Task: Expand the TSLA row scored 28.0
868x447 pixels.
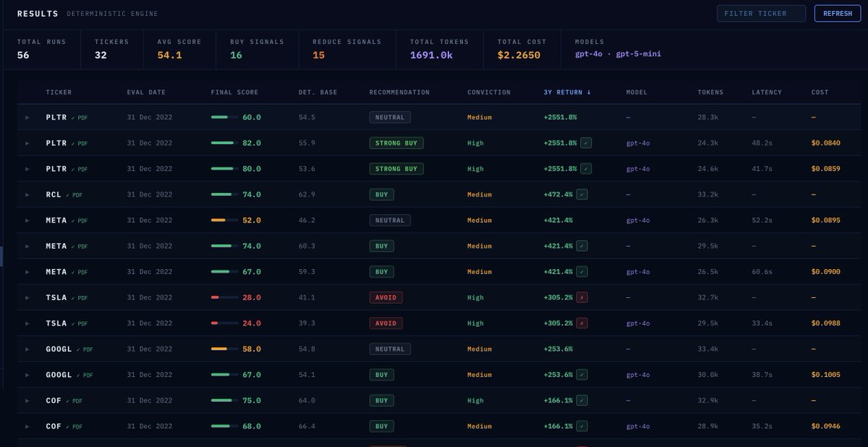Action: tap(27, 298)
